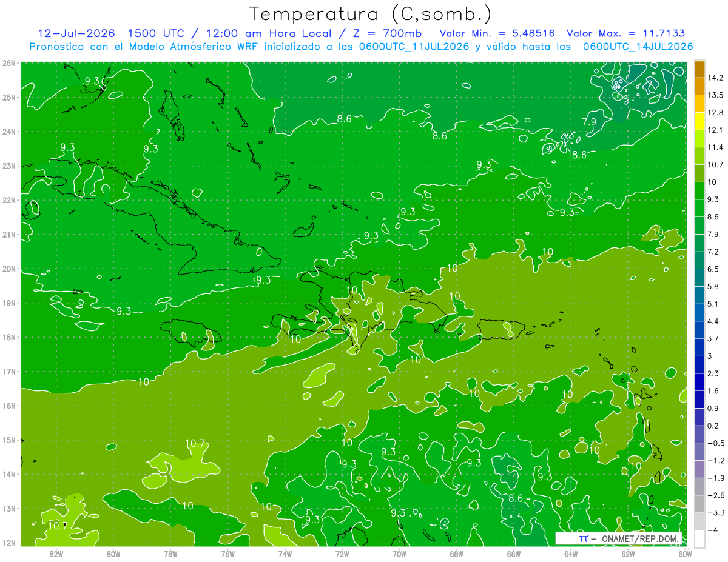Click the longitude axis label "60W"
728x562 pixels.
coord(686,554)
